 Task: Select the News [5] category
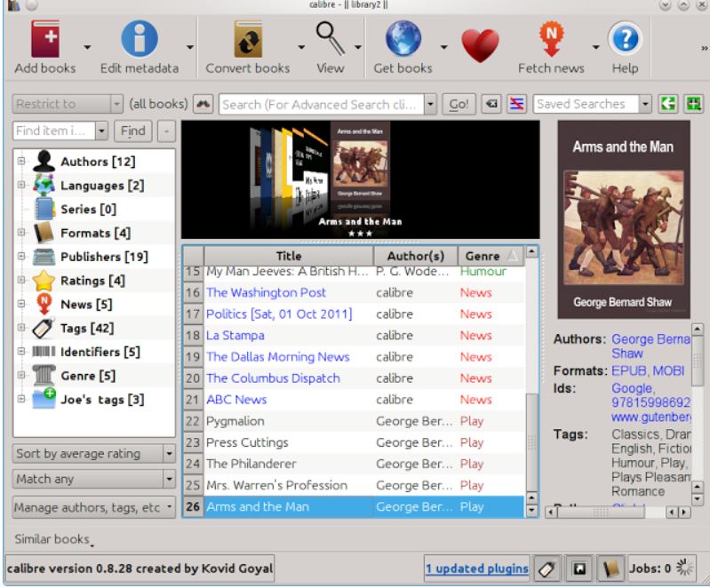click(x=86, y=304)
